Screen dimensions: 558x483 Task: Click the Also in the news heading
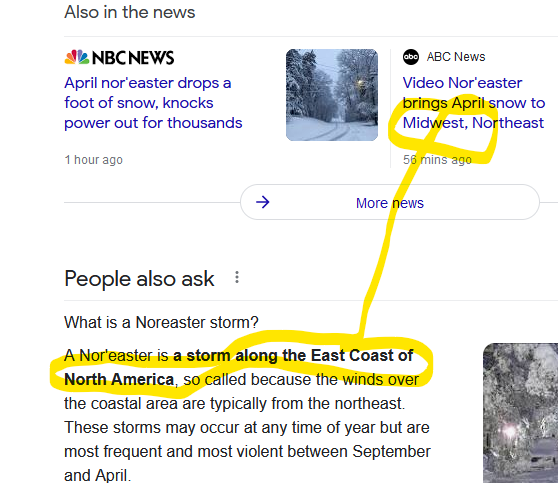click(x=130, y=12)
